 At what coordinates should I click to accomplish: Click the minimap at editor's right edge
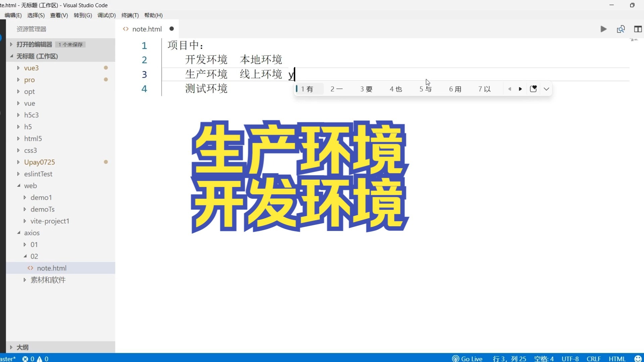[x=634, y=40]
